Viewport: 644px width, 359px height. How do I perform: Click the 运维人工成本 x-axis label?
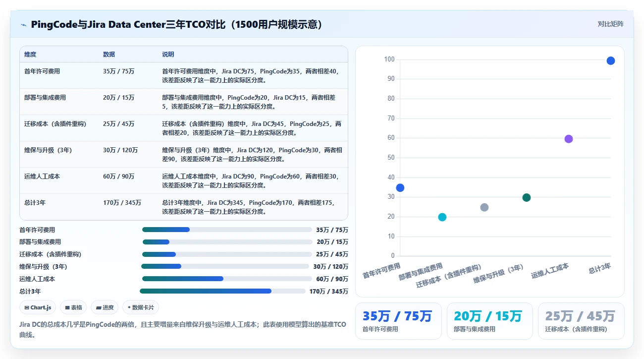(x=550, y=271)
